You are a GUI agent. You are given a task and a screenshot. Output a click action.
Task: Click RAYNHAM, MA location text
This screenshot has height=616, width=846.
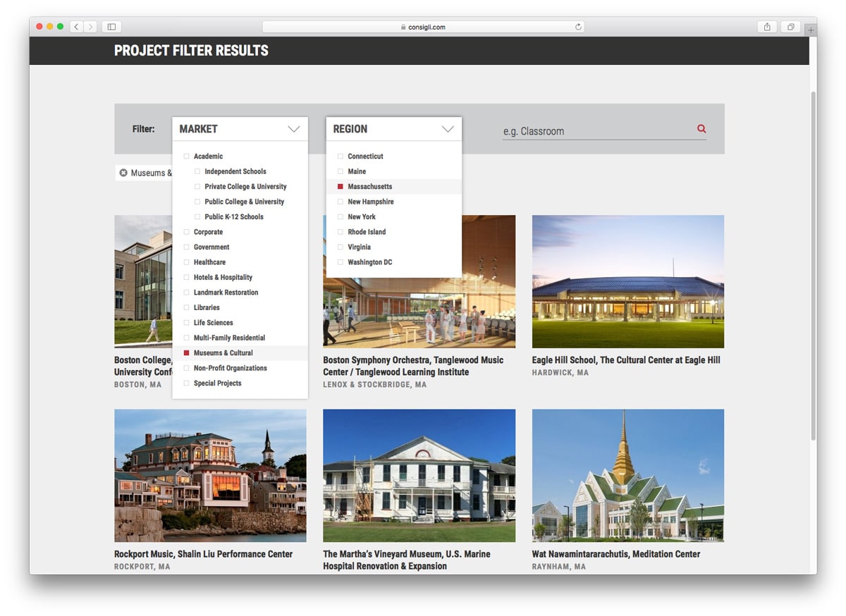click(559, 567)
